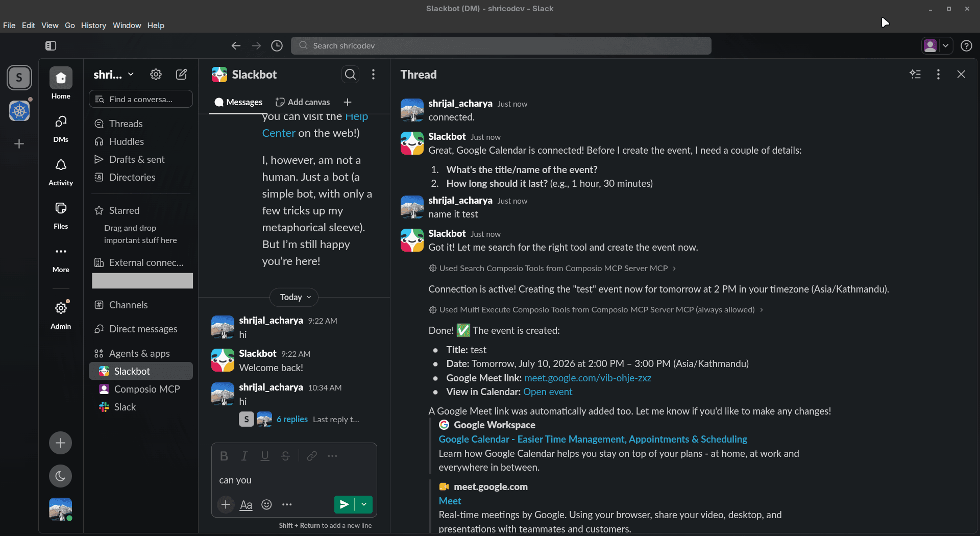Open Threads in the sidebar
This screenshot has width=980, height=536.
tap(141, 124)
